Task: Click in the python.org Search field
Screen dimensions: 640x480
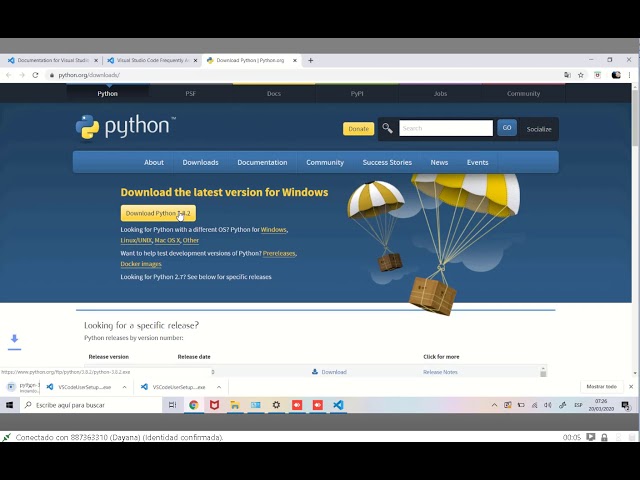Action: click(446, 128)
